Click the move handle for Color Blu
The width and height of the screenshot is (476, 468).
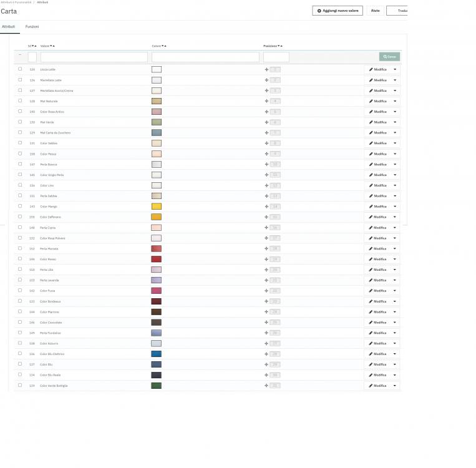[266, 364]
